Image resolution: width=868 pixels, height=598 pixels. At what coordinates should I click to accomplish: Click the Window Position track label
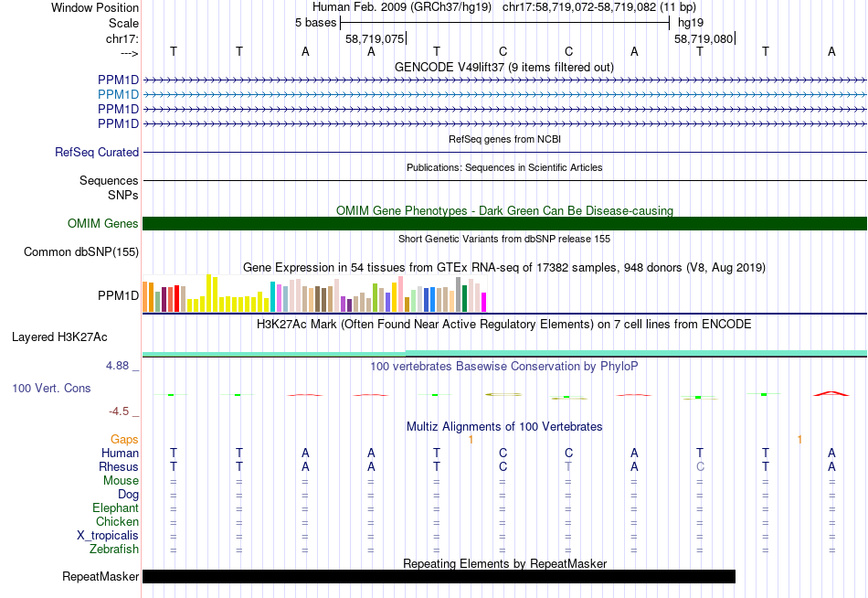pos(95,7)
